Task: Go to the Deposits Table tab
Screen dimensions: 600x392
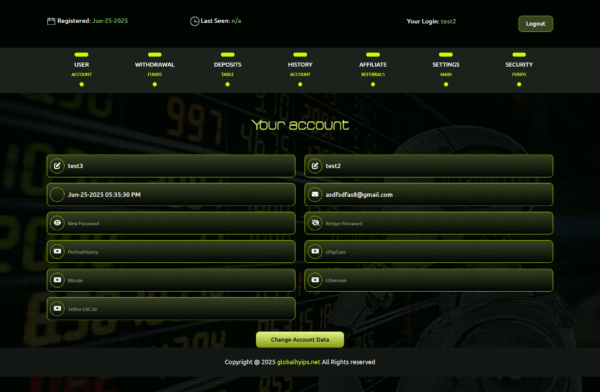Action: [227, 69]
